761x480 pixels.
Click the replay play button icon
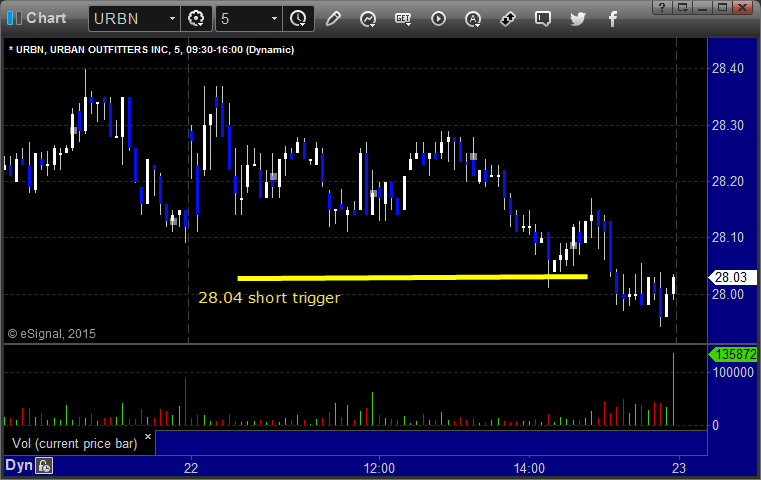pos(438,19)
